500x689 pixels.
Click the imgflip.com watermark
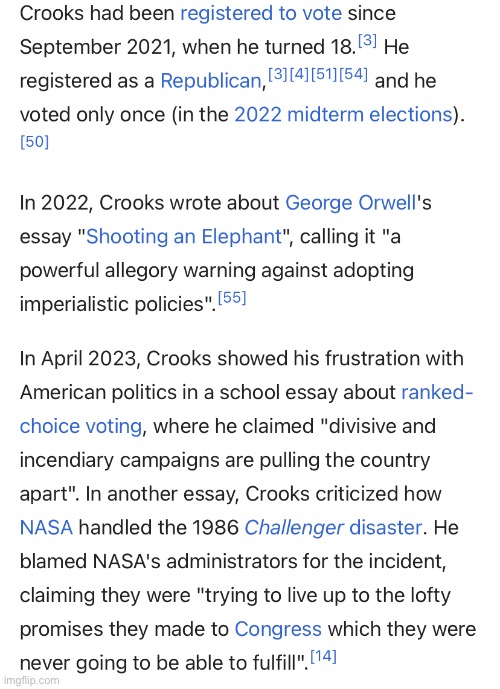click(x=31, y=680)
